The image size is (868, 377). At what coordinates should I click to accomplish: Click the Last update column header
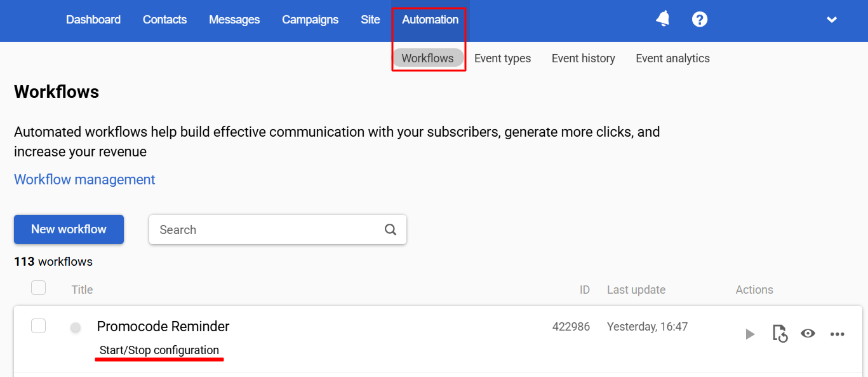(x=636, y=289)
